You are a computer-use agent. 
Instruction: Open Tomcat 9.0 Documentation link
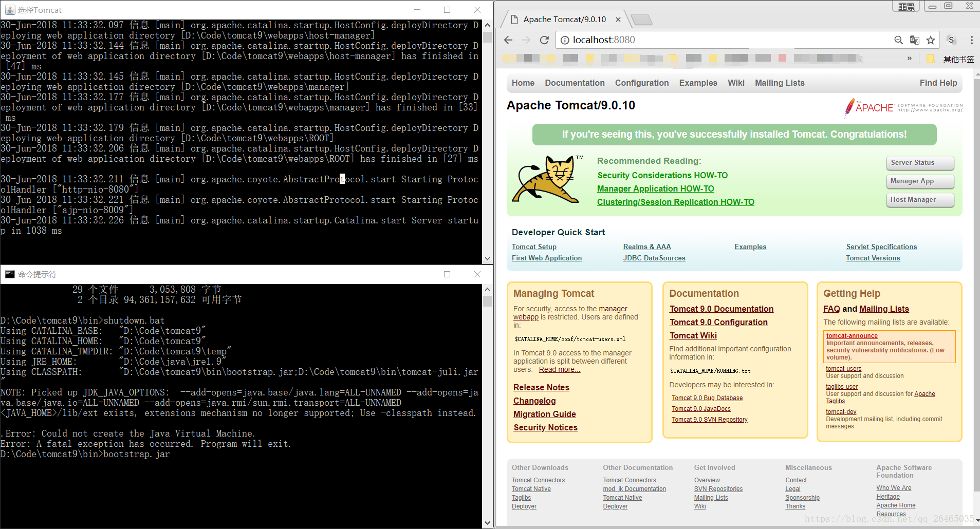tap(722, 309)
